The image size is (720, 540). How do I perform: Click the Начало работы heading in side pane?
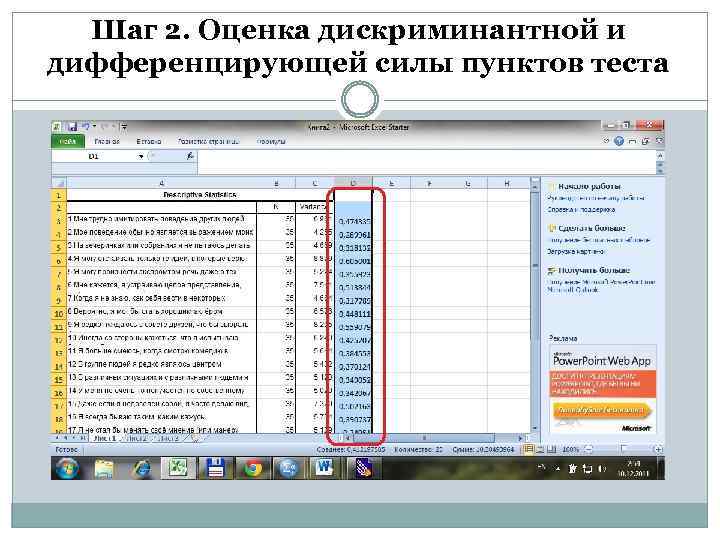click(589, 186)
